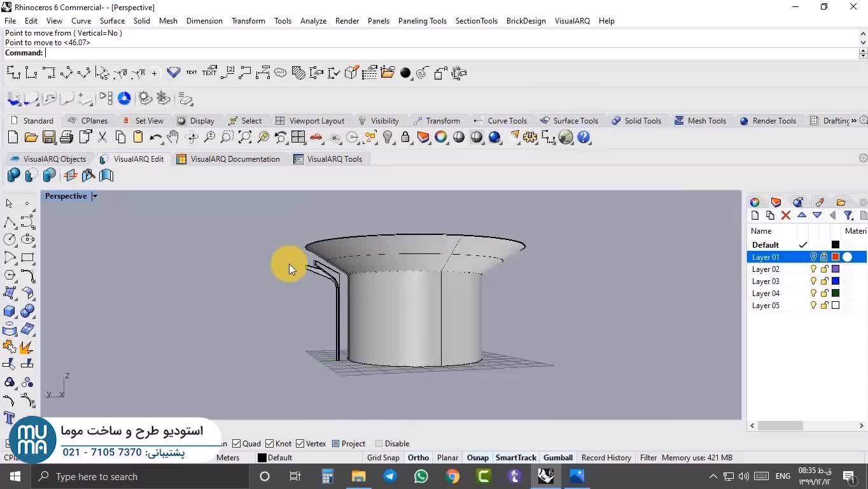The height and width of the screenshot is (489, 868).
Task: Change Layer 02 purple color swatch
Action: (836, 269)
